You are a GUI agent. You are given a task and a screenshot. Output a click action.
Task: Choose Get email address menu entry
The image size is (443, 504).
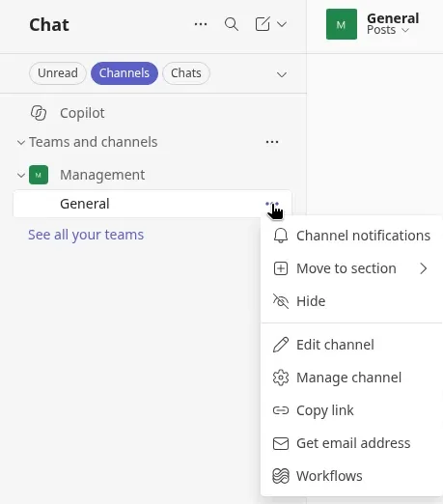(351, 443)
